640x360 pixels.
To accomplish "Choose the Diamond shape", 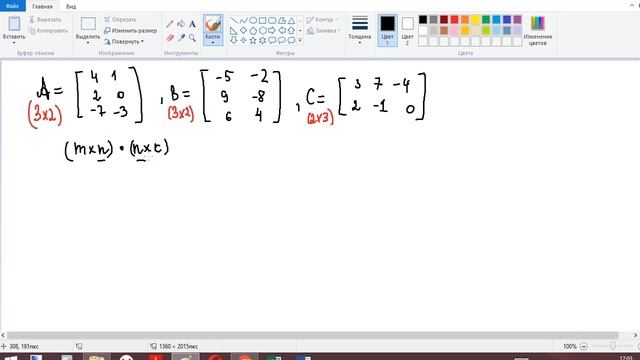I will pyautogui.click(x=244, y=31).
